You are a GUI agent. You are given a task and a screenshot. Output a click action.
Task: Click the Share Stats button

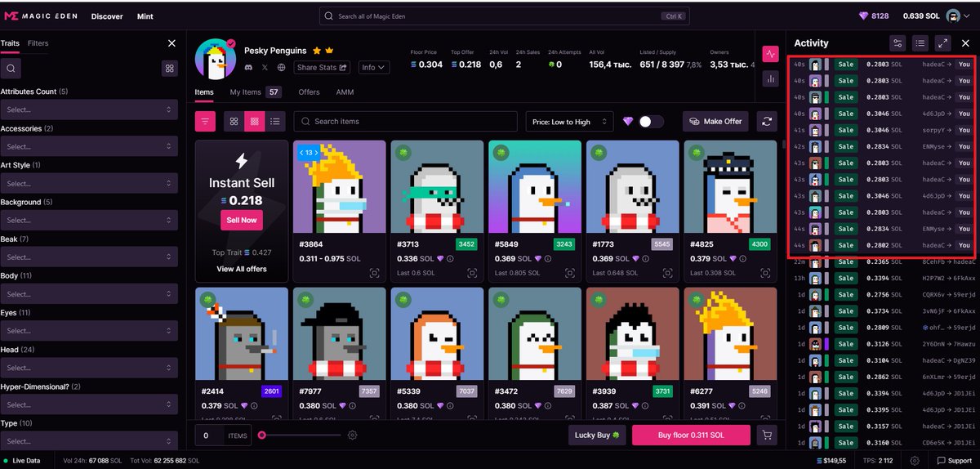click(x=323, y=67)
